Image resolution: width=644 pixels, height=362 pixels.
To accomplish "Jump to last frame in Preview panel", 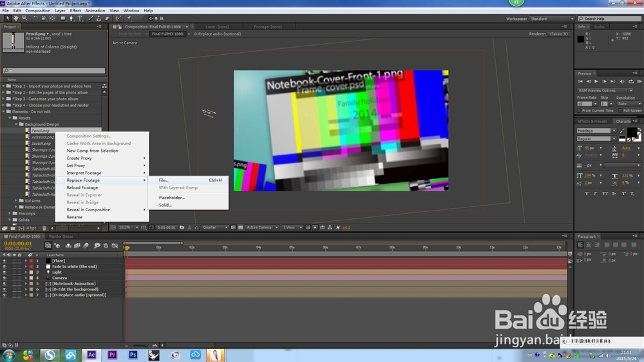I will [612, 81].
